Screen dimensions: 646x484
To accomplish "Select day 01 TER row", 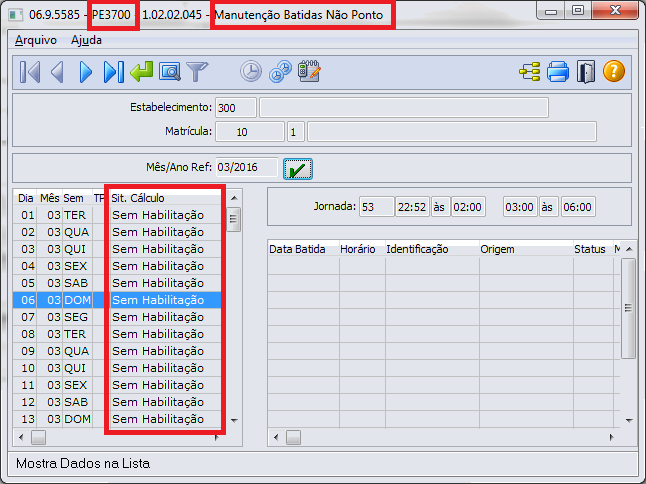I will (x=117, y=215).
